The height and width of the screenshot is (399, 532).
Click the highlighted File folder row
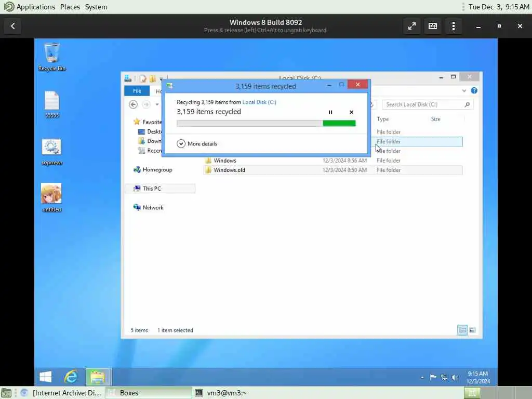pyautogui.click(x=416, y=141)
